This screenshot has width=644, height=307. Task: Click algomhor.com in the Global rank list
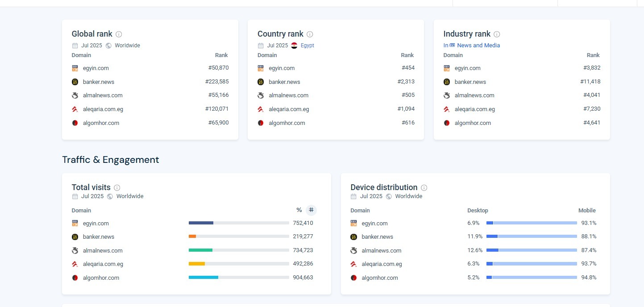point(101,123)
